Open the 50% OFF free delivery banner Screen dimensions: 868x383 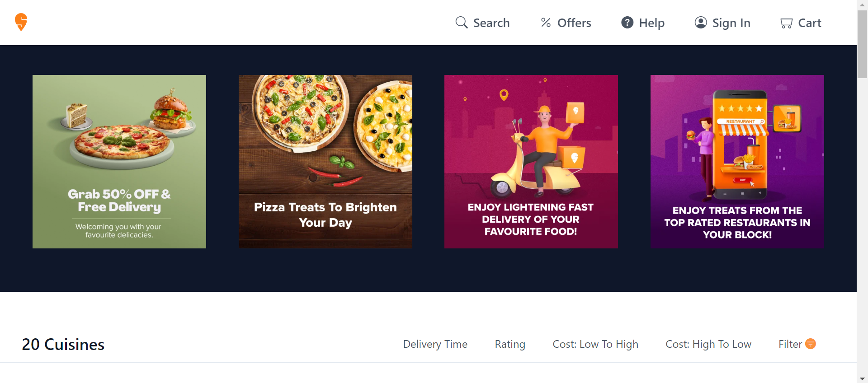[119, 162]
